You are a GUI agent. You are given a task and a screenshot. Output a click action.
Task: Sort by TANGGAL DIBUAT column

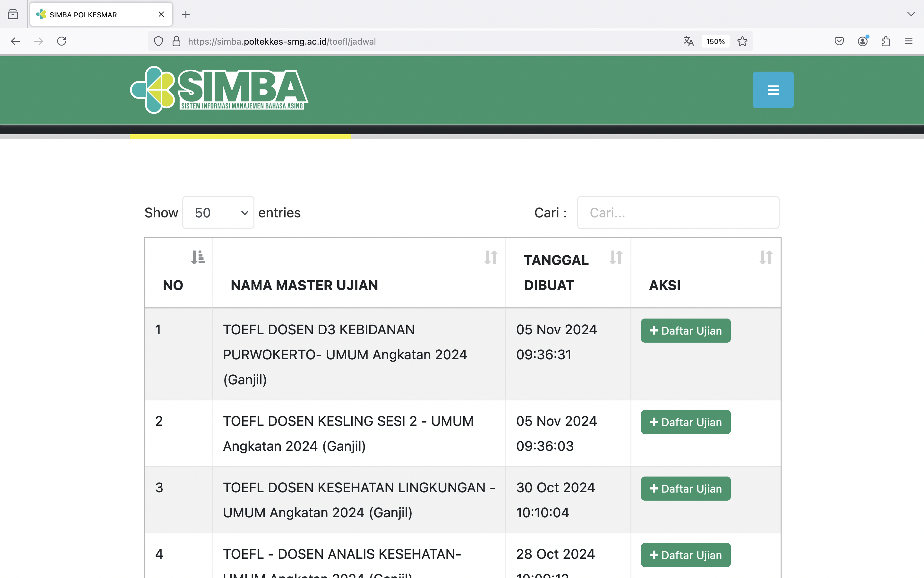(616, 257)
